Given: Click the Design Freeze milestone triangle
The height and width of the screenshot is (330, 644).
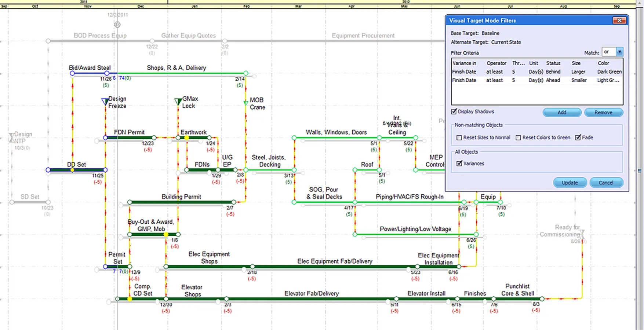Looking at the screenshot, I should coord(105,101).
